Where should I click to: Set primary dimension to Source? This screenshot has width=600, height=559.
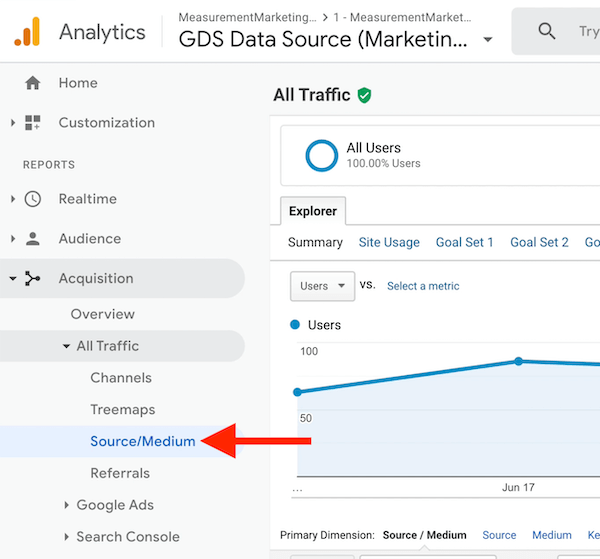[499, 535]
